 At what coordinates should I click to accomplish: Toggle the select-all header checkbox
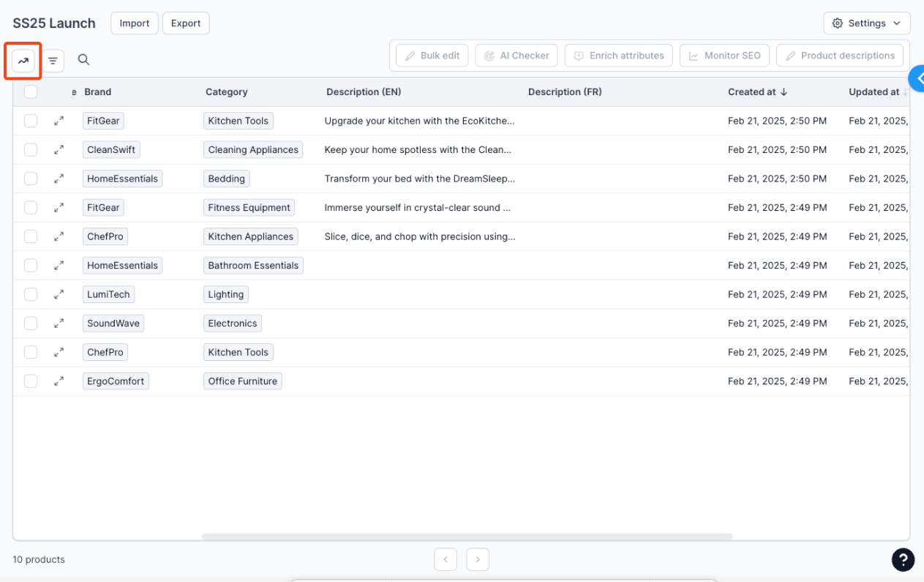[31, 92]
